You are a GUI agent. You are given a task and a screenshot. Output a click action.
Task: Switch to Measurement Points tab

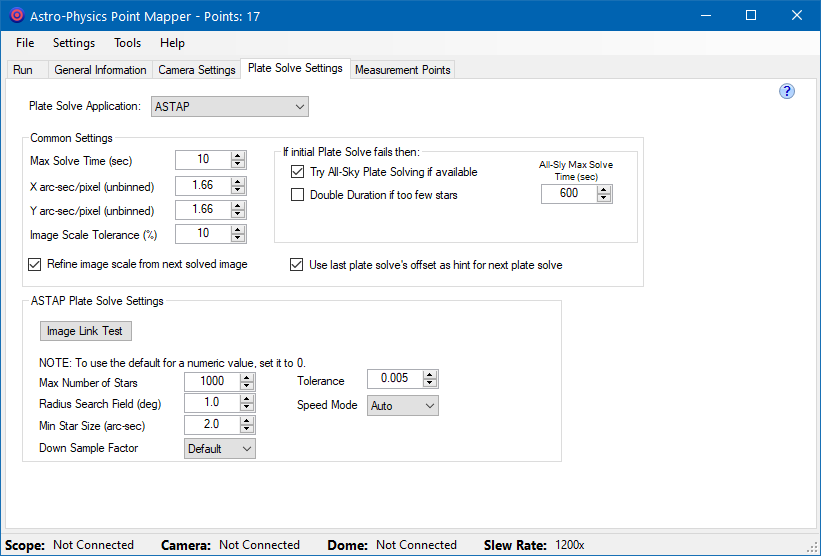pyautogui.click(x=403, y=70)
